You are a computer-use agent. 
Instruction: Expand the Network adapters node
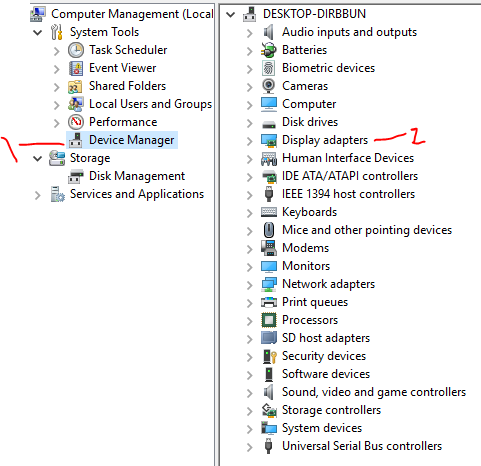coord(249,285)
